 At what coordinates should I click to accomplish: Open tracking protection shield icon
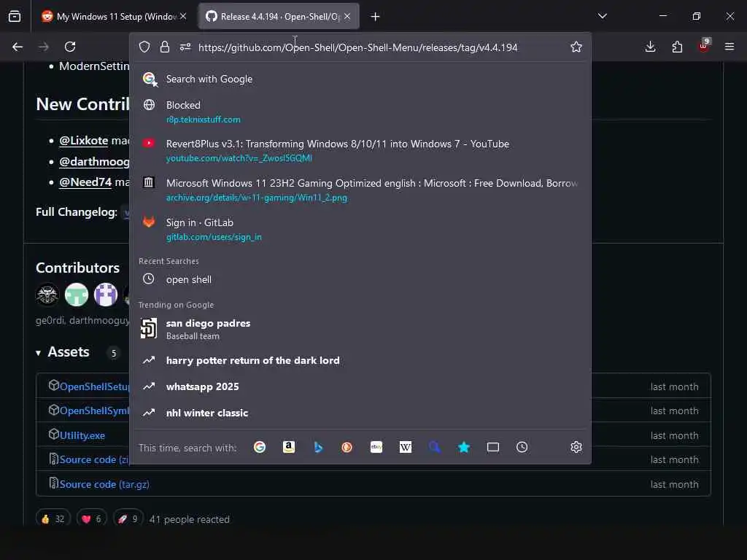coord(144,47)
